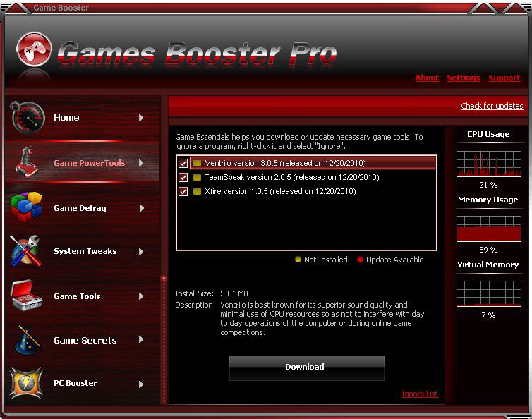The height and width of the screenshot is (419, 532).
Task: Open the Ignore List link
Action: [420, 394]
